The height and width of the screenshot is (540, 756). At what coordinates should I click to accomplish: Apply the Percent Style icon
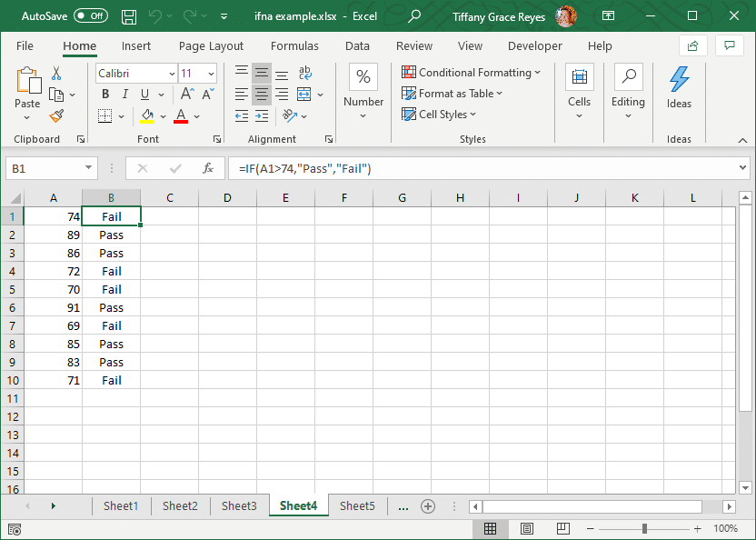click(x=363, y=76)
